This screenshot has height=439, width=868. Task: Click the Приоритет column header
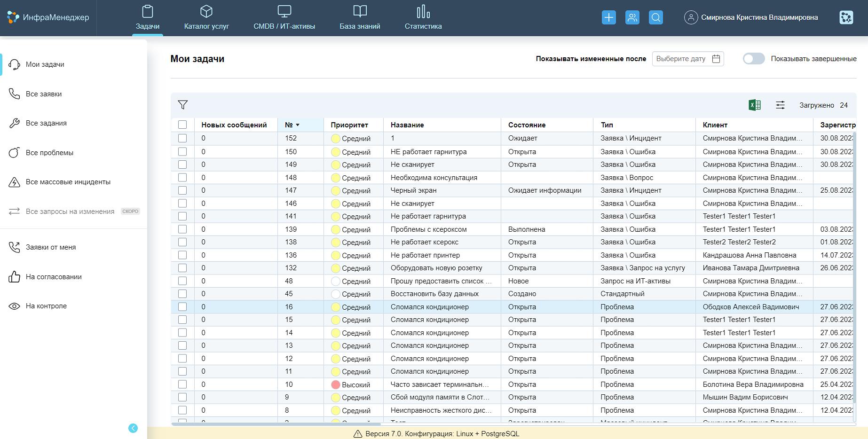[x=349, y=125]
